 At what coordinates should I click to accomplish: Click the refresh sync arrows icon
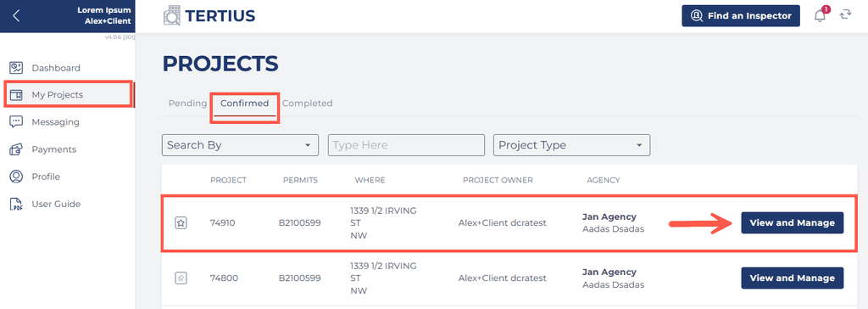tap(845, 14)
